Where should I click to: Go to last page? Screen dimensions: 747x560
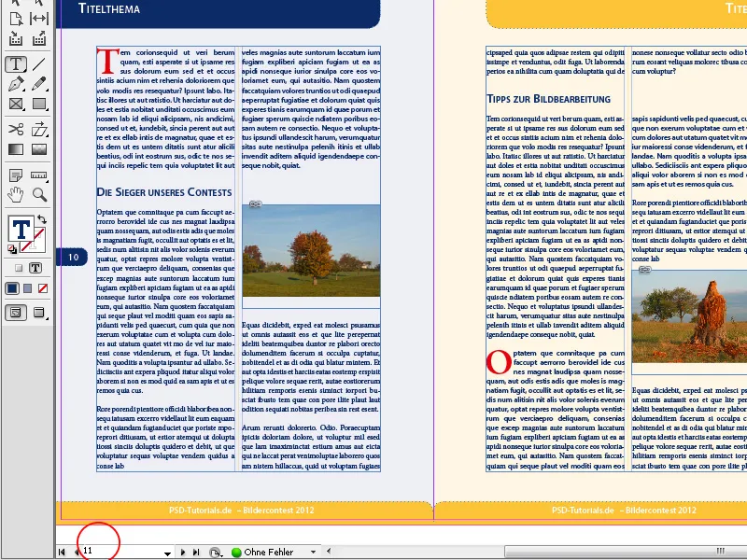pyautogui.click(x=196, y=552)
